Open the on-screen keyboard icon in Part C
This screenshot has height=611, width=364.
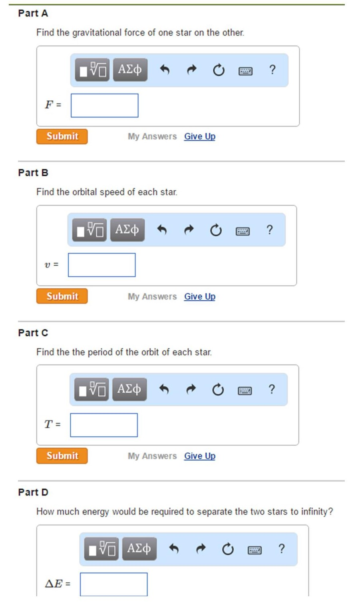click(245, 390)
